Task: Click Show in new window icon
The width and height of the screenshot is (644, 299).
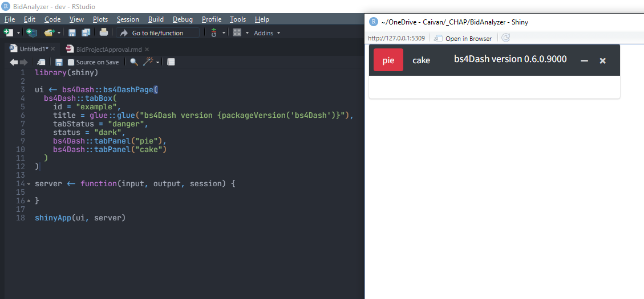Action: click(x=41, y=62)
